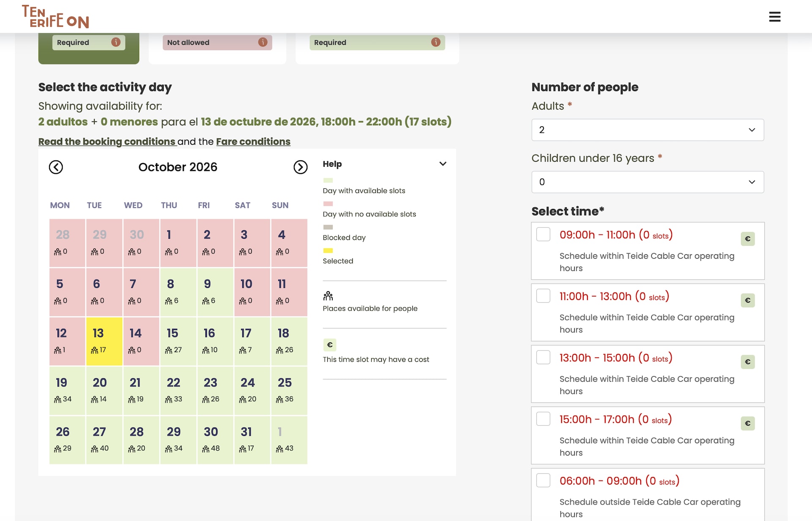
Task: Click euro icon for 13:00h - 15:00h slot
Action: [748, 362]
